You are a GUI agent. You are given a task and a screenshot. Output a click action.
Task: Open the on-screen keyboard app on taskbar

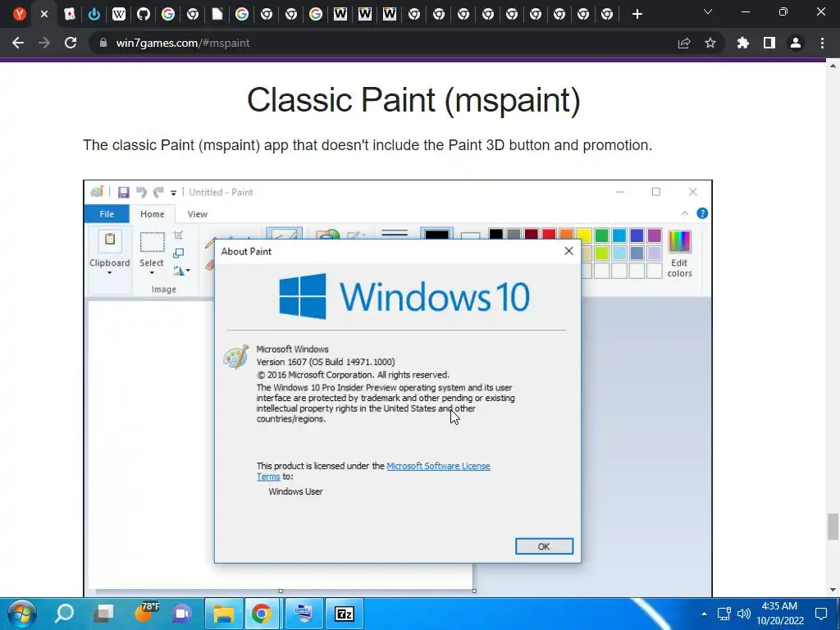pos(304,614)
